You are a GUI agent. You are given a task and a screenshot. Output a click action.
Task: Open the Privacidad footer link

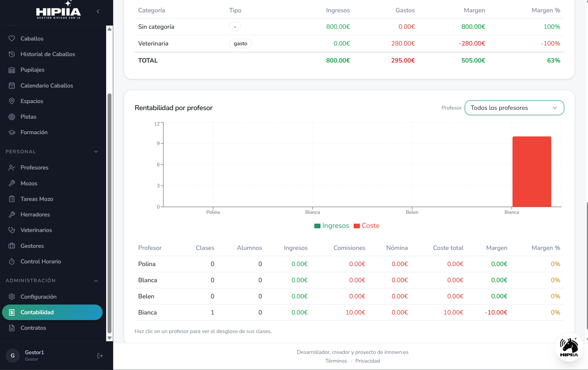click(367, 361)
